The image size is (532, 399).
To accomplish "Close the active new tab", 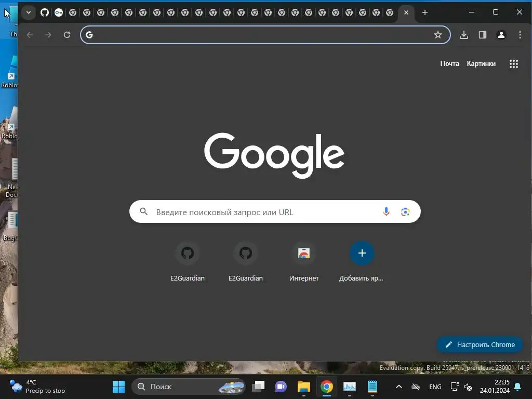I will click(x=406, y=12).
